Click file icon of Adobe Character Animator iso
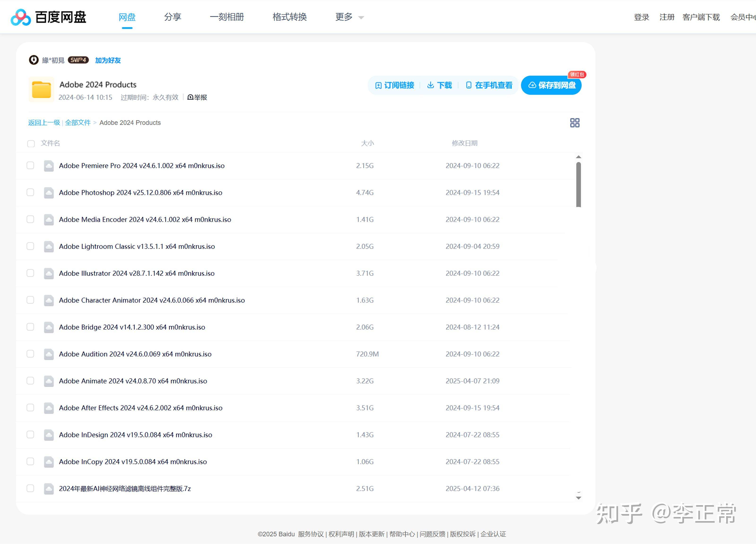Viewport: 756px width, 544px height. click(49, 301)
